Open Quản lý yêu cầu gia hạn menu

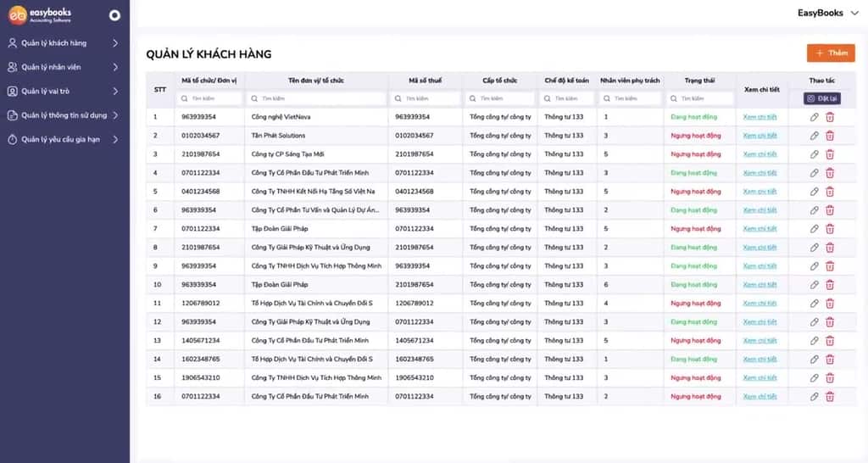60,140
